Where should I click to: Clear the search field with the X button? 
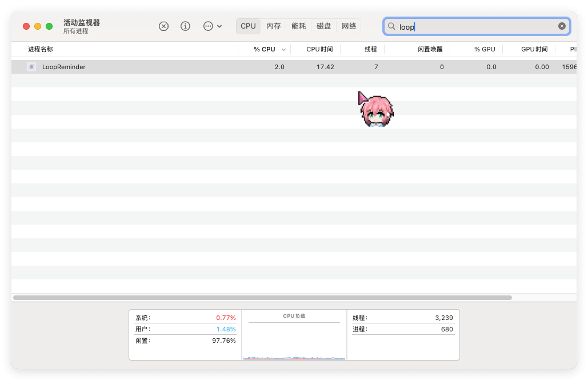click(562, 26)
